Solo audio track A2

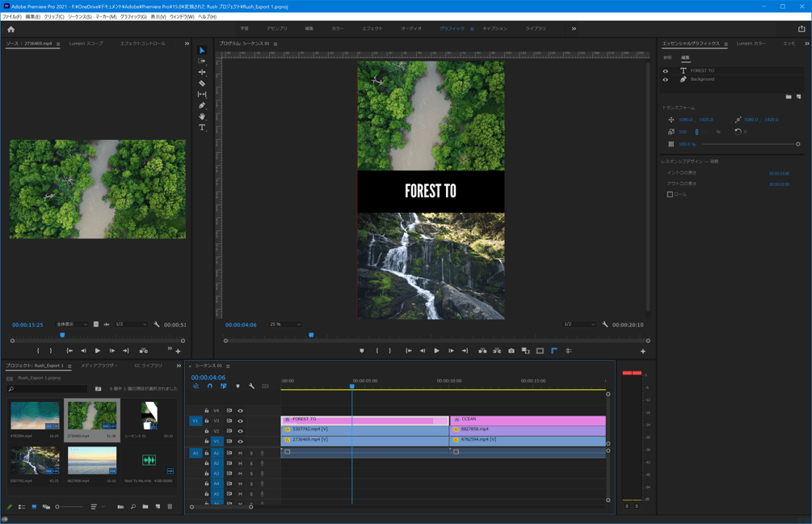251,463
